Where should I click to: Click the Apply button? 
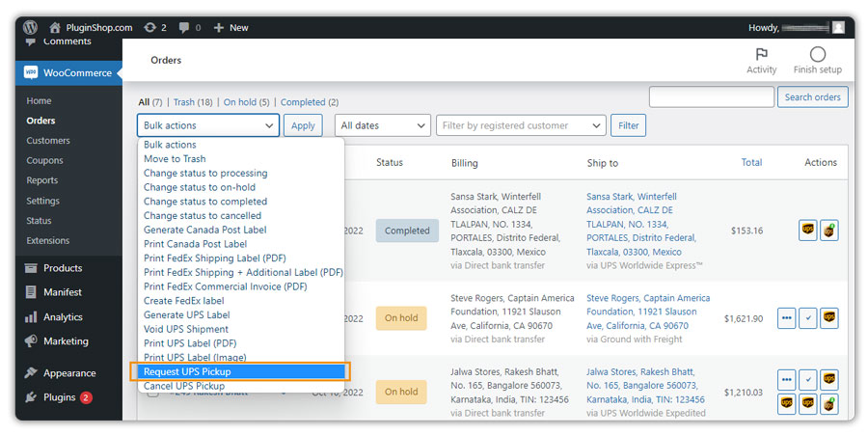point(303,125)
